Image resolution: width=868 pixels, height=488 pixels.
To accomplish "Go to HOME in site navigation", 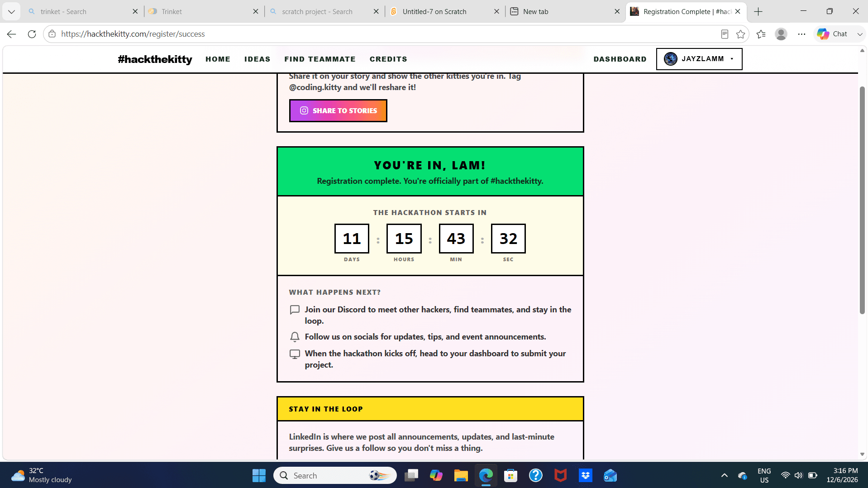I will 218,59.
